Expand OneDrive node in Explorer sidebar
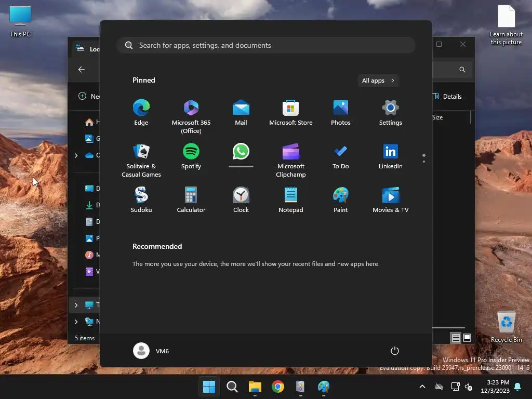This screenshot has width=532, height=399. coord(76,155)
